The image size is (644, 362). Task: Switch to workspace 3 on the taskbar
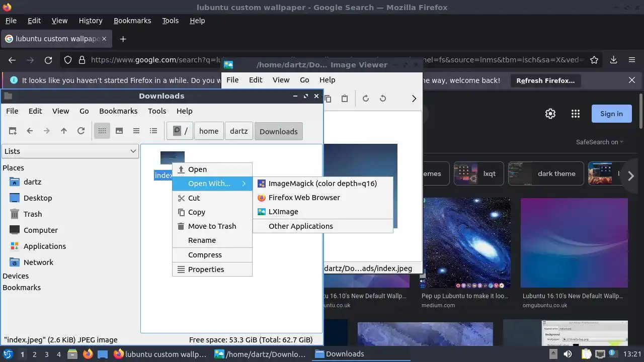[x=46, y=354]
